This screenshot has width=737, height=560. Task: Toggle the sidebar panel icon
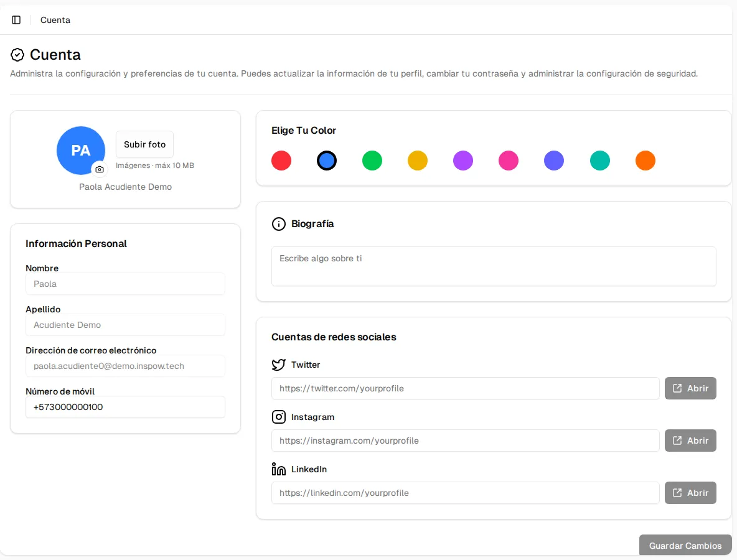pyautogui.click(x=16, y=20)
